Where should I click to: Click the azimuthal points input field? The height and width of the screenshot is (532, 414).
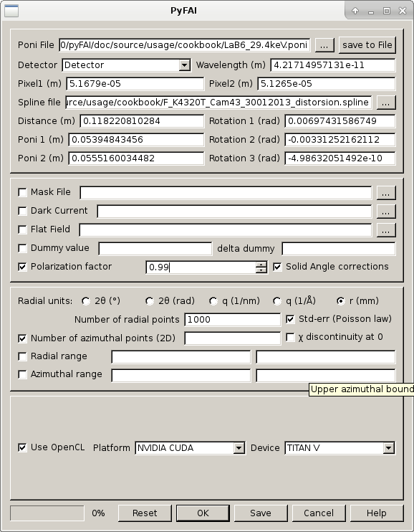tap(233, 338)
